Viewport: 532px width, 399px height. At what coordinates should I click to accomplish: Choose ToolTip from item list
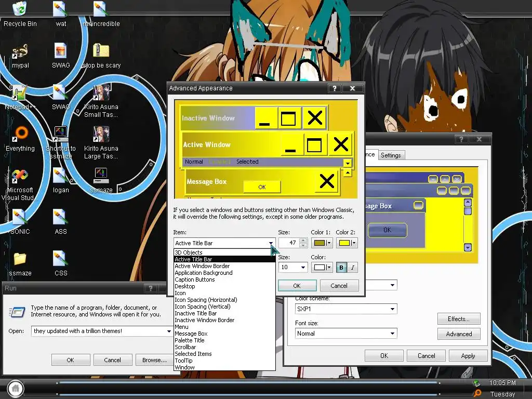click(224, 361)
